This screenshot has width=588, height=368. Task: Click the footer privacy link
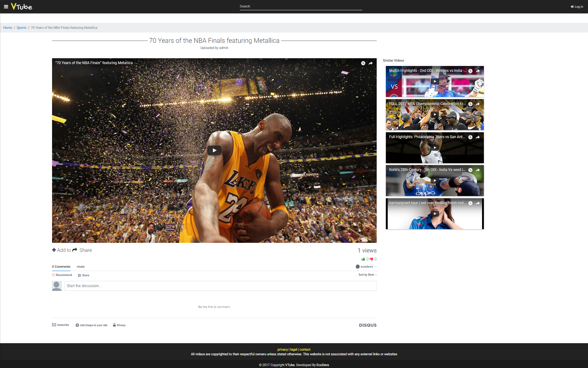tap(282, 350)
